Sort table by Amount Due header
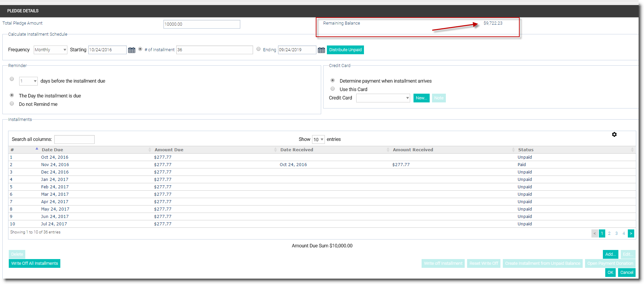Screen dimensions: 644x284 tap(169, 150)
